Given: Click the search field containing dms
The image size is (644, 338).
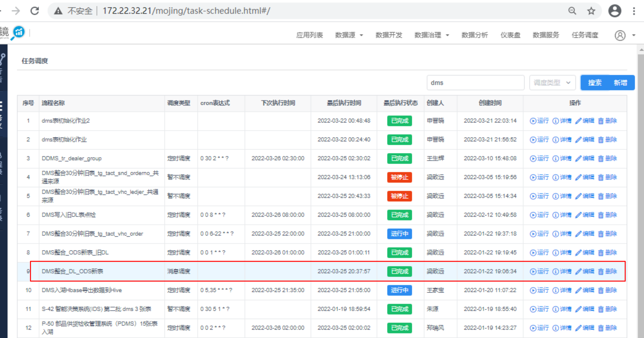Looking at the screenshot, I should tap(475, 83).
